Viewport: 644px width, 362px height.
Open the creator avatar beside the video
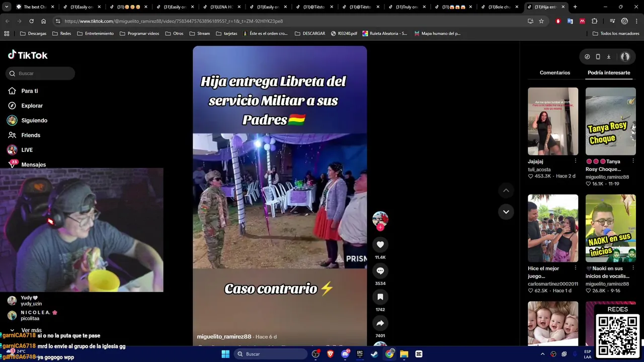[x=380, y=219]
